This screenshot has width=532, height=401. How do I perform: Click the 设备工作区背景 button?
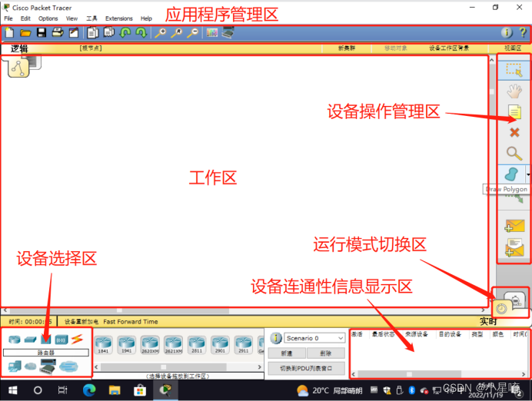449,48
